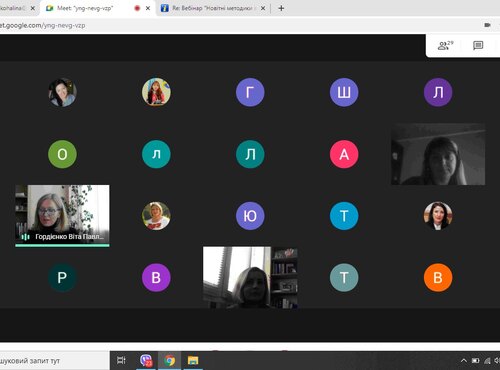Select the Ю participant avatar
Viewport: 500px width, 370px height.
point(250,216)
